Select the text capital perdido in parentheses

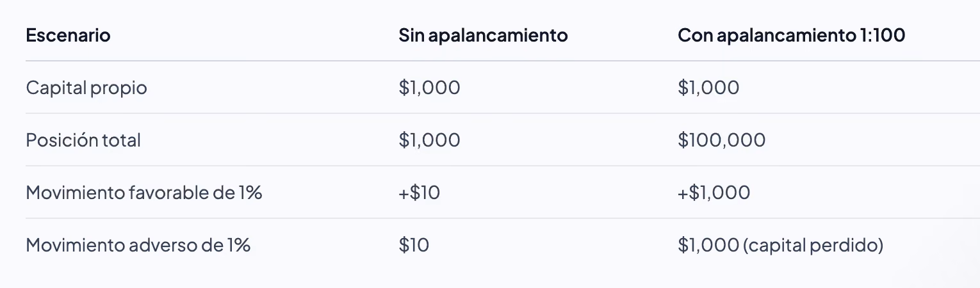pyautogui.click(x=813, y=245)
